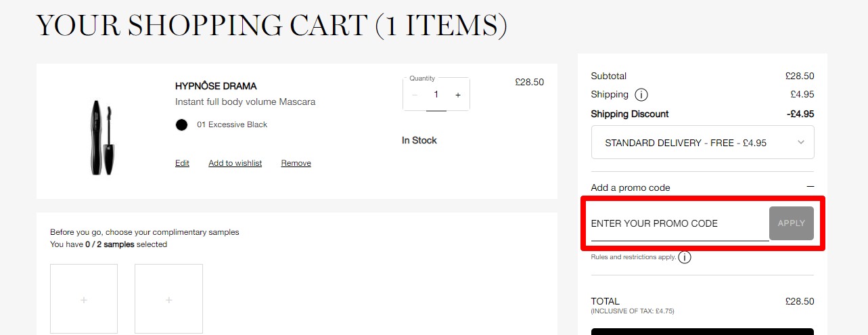
Task: Open the rules and restrictions info icon
Action: pos(685,257)
